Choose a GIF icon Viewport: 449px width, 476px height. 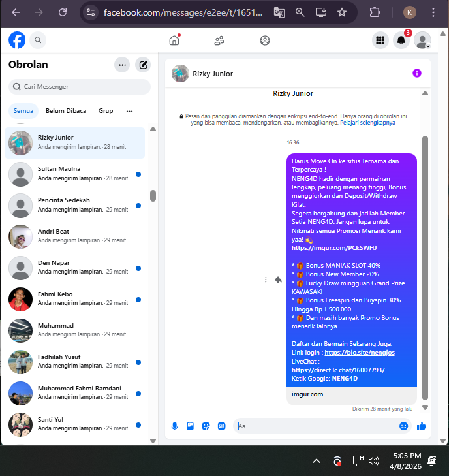[221, 426]
